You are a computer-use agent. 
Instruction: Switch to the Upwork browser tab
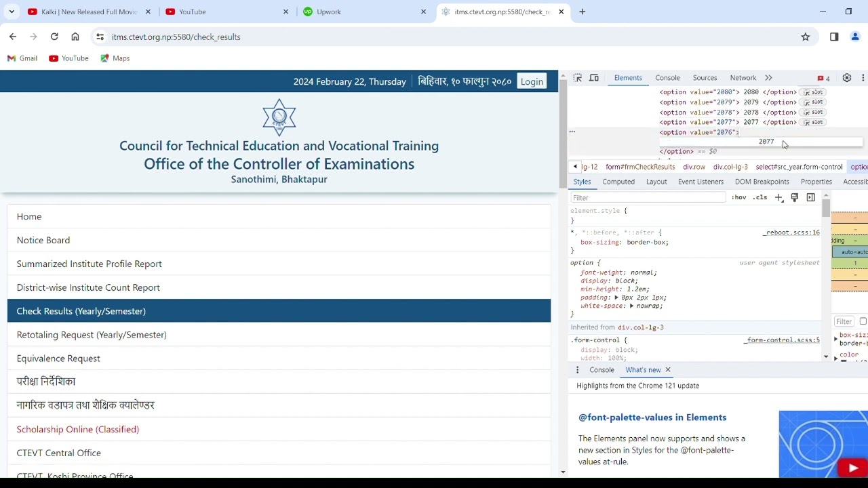click(365, 12)
